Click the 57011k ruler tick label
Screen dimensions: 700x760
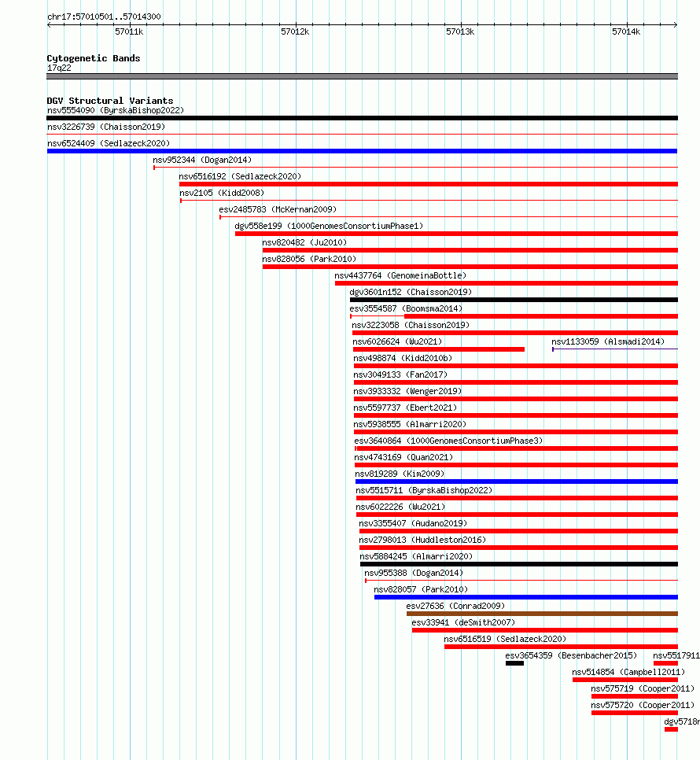point(129,31)
